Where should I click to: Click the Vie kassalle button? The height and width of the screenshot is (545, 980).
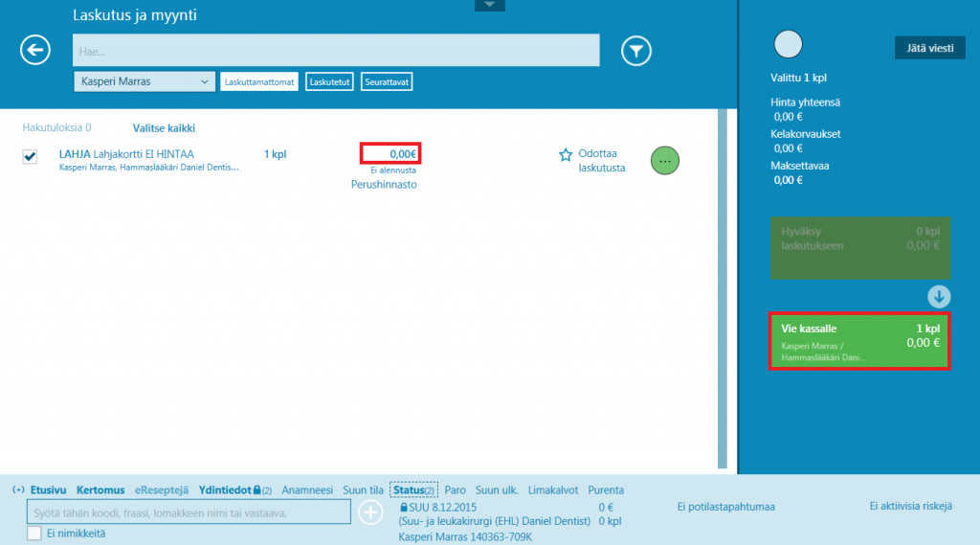point(859,341)
